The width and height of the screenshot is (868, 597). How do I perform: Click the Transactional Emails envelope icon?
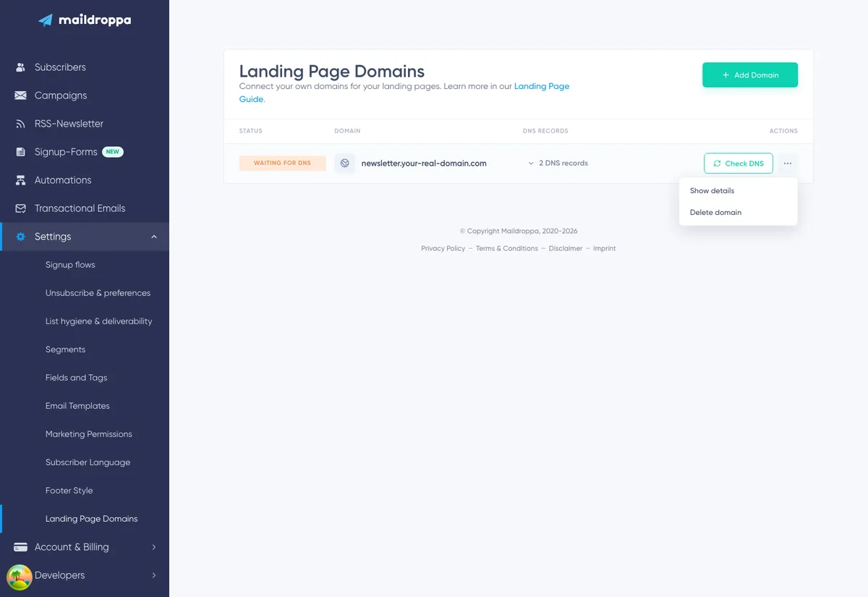click(x=20, y=208)
